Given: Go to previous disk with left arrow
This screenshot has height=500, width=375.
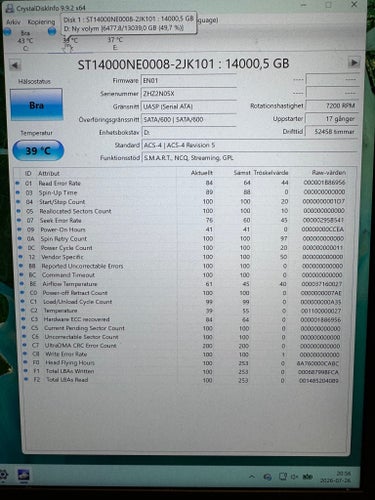Looking at the screenshot, I should coord(15,65).
